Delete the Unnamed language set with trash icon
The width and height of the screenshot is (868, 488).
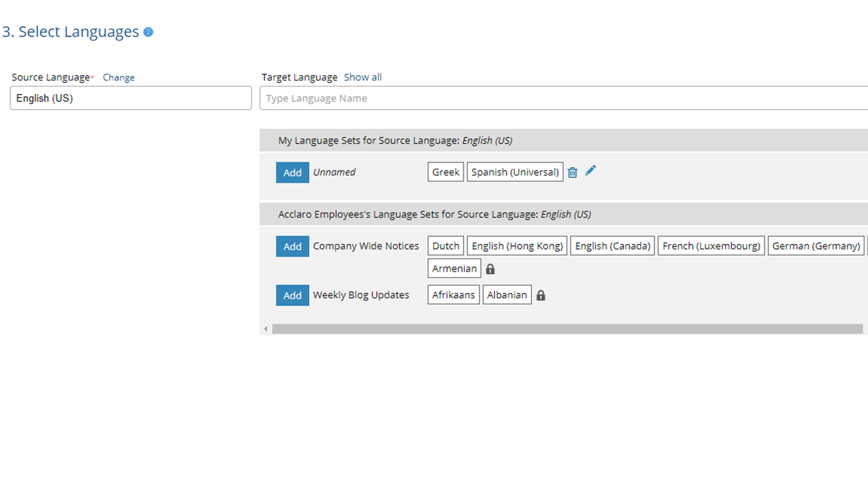tap(572, 172)
